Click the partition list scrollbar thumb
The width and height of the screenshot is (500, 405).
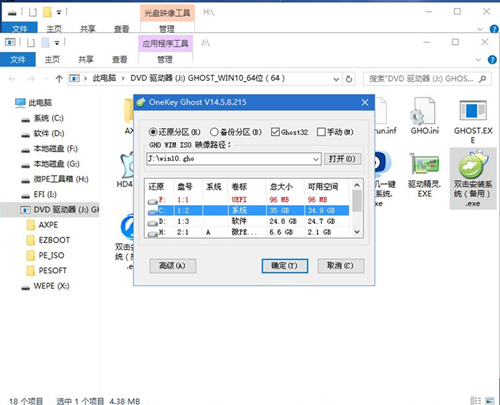pos(357,201)
